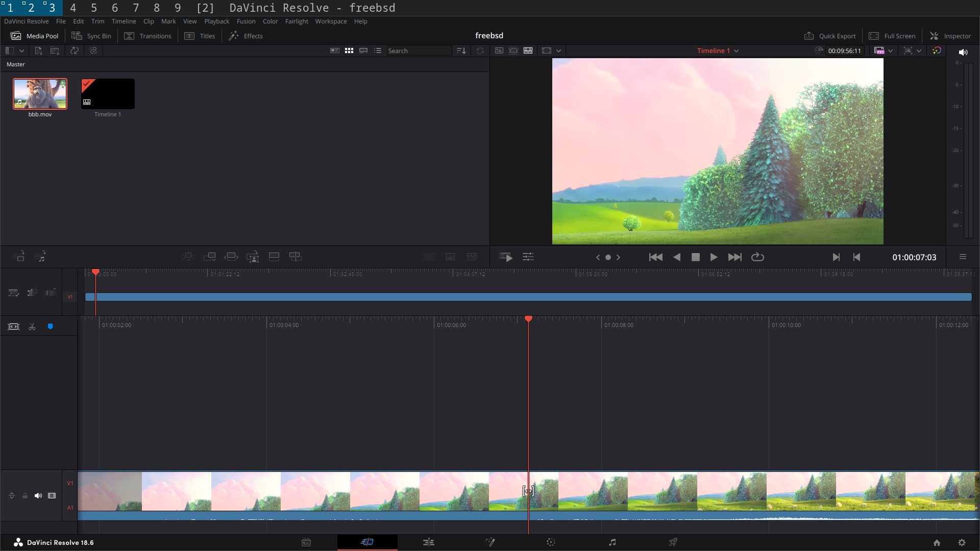
Task: Show the Transitions panel
Action: point(148,36)
